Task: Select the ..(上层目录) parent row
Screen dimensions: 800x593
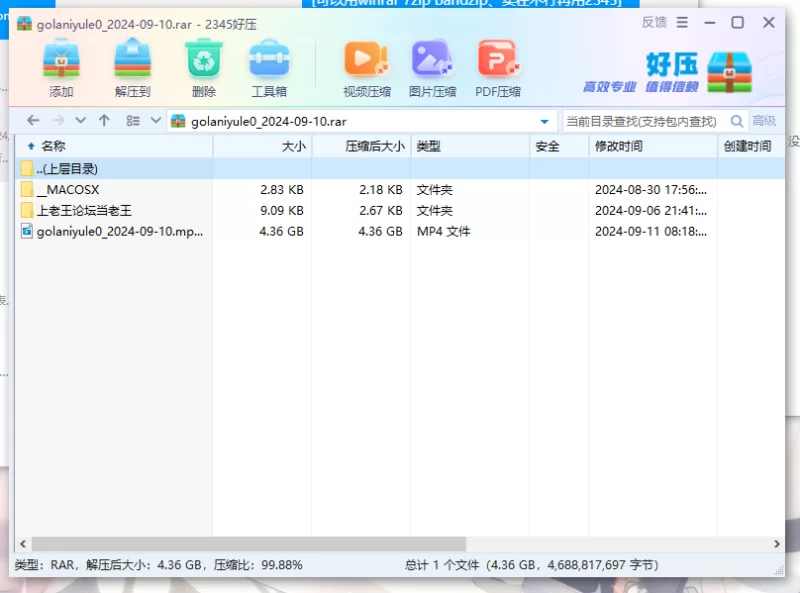Action: pyautogui.click(x=400, y=168)
